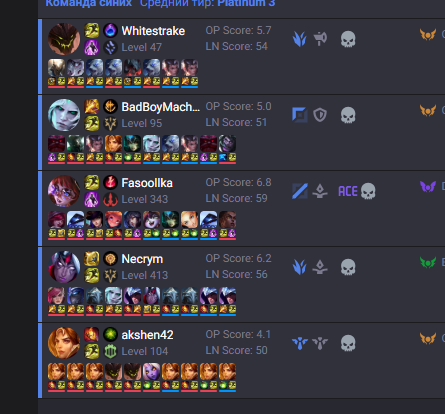This screenshot has width=445, height=414.
Task: Click the gold rank emblem on akshen42's row
Action: click(x=428, y=339)
